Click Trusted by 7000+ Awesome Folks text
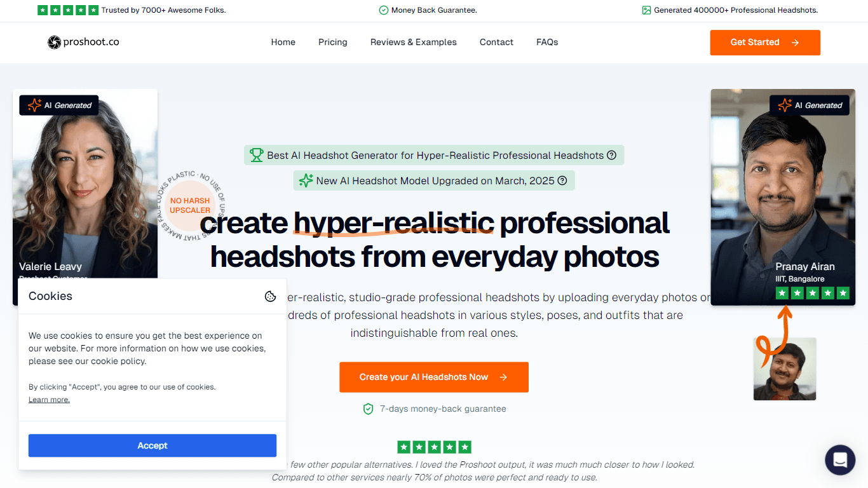868x488 pixels. (163, 10)
